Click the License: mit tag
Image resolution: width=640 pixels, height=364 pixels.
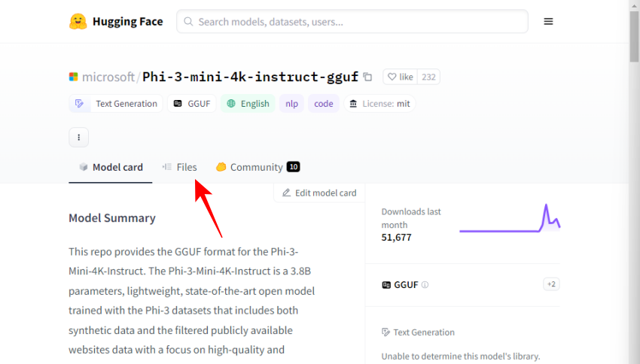pos(379,104)
